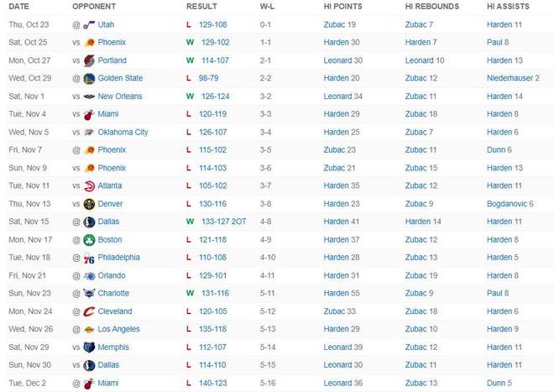Click the OPPONENT column header
Screen dimensions: 554x392
click(94, 6)
